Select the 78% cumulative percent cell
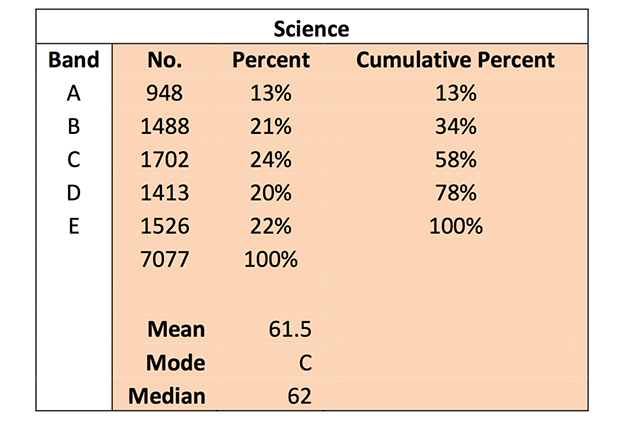The image size is (635, 423). (x=455, y=193)
